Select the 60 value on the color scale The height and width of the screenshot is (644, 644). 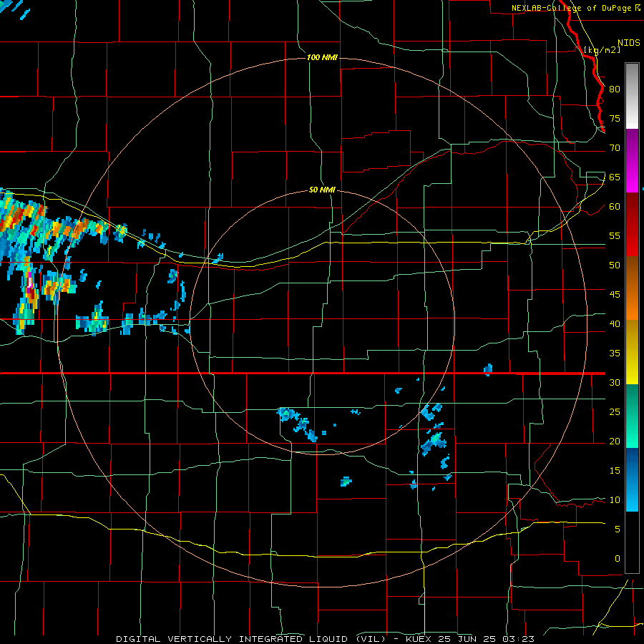coord(615,207)
